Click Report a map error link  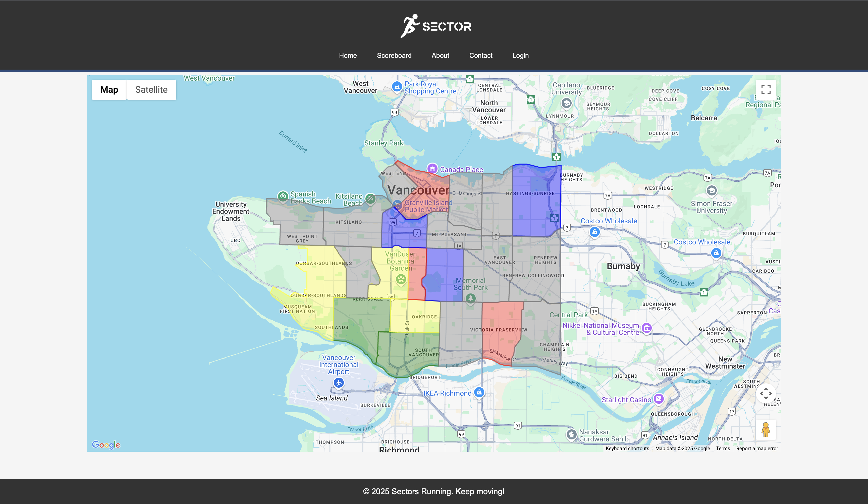coord(757,448)
